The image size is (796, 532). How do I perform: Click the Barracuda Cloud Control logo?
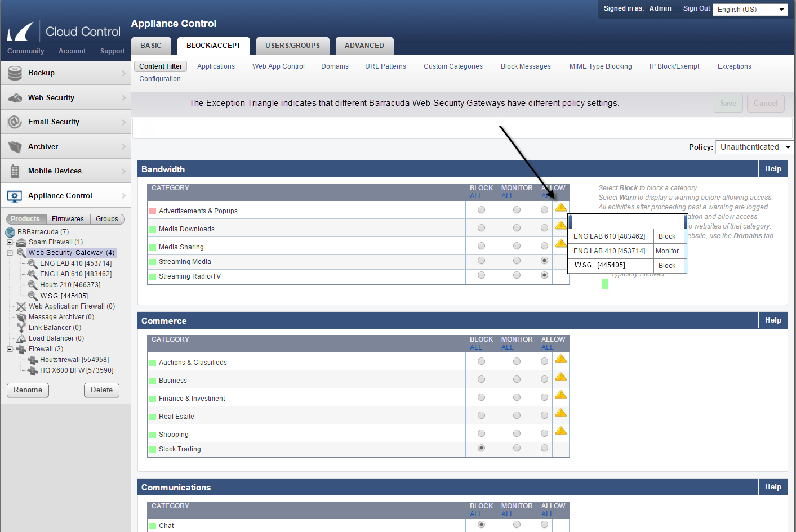(x=64, y=32)
